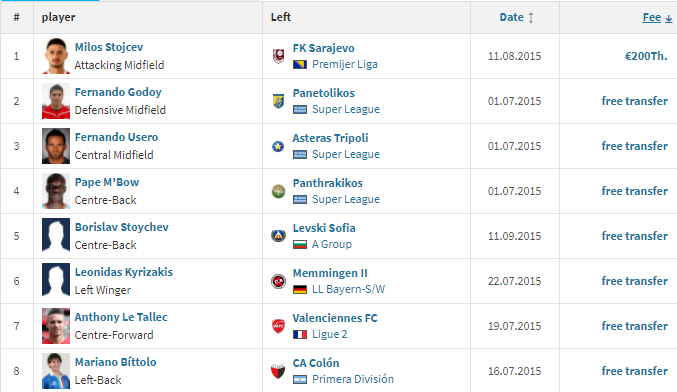
Task: Open Anthony Le Tallec player page
Action: click(121, 317)
